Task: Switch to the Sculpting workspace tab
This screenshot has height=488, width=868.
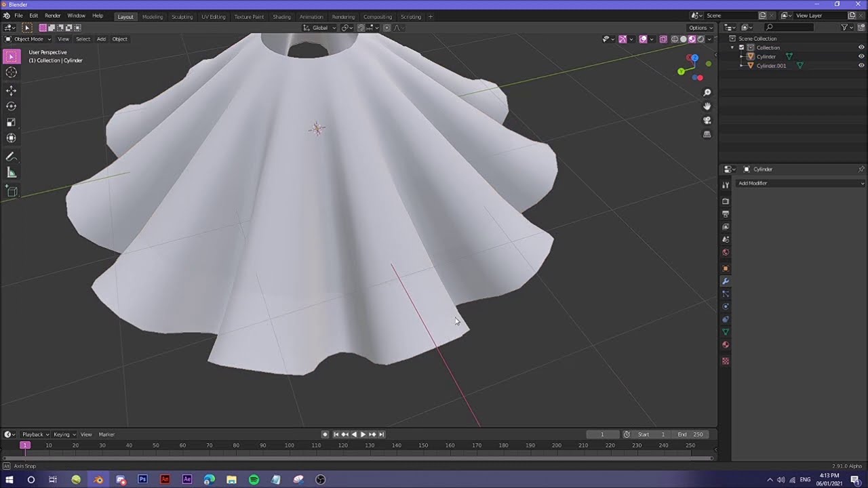Action: point(182,17)
